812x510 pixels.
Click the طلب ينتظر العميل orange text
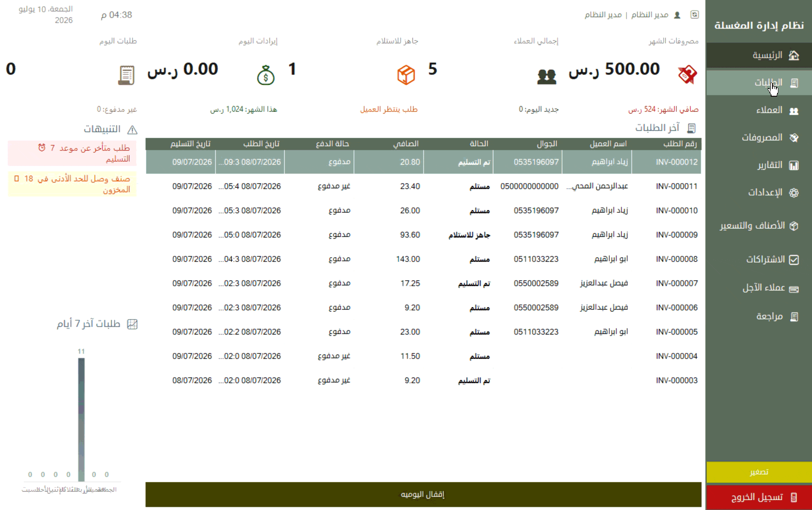[x=389, y=109]
